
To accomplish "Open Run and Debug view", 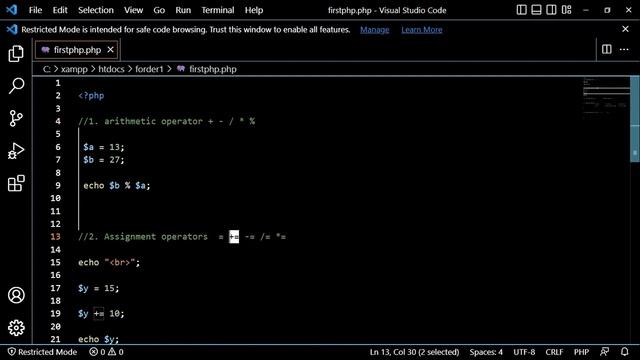I will 16,151.
